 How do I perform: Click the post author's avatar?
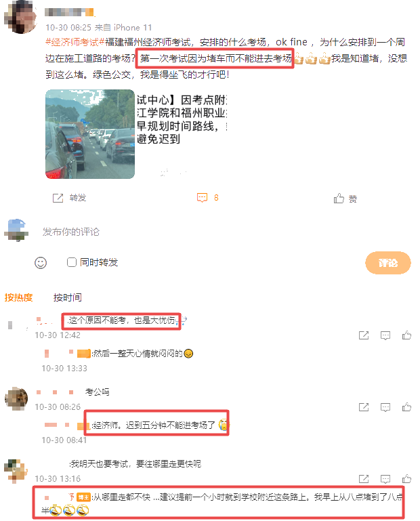click(x=20, y=17)
